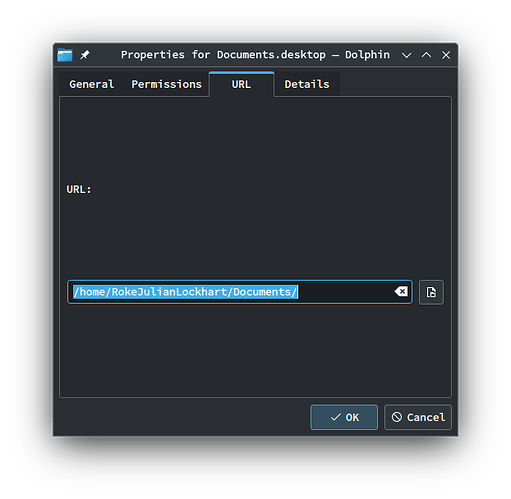
Task: Select the URL tab
Action: (x=241, y=84)
